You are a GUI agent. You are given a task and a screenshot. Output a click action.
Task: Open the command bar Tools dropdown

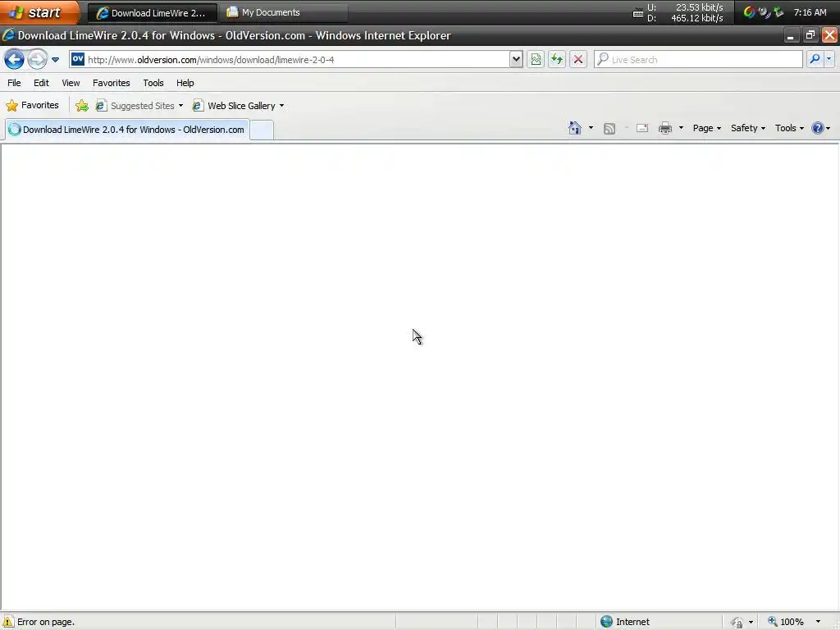pyautogui.click(x=789, y=128)
